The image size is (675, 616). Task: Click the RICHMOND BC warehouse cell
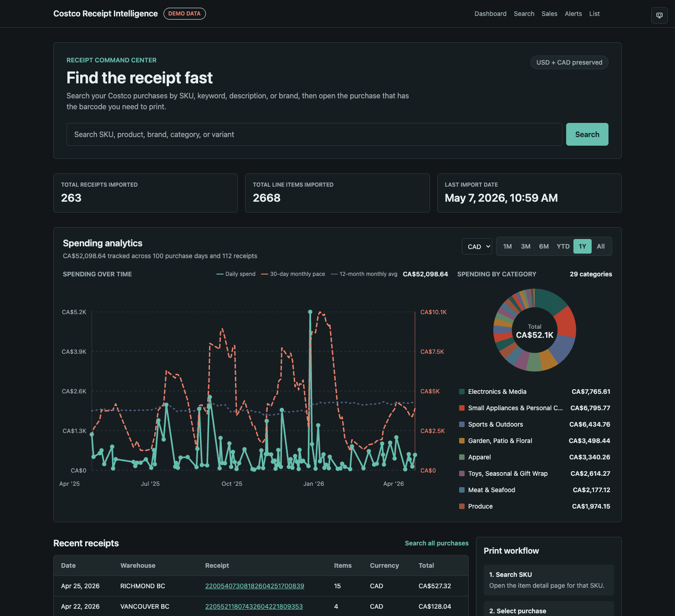click(143, 586)
